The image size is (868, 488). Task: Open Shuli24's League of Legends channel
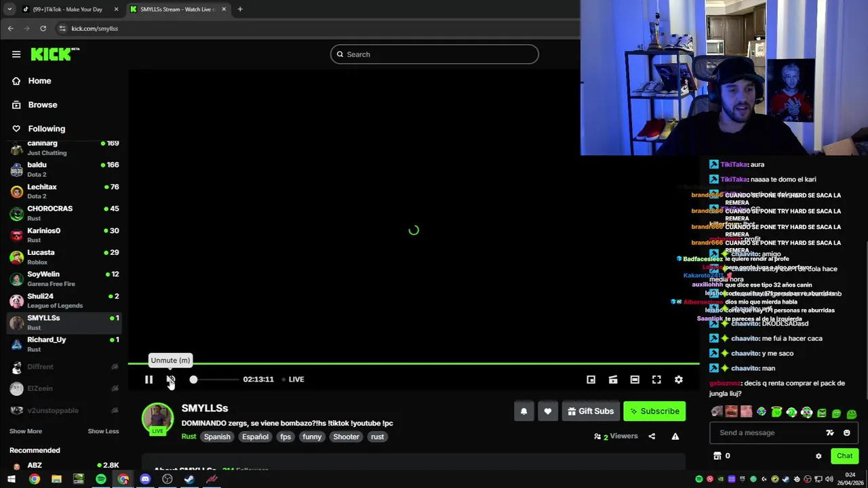(x=64, y=300)
